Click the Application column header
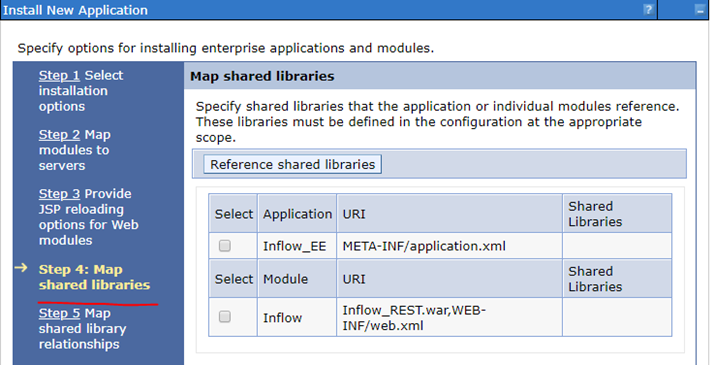 pos(297,214)
